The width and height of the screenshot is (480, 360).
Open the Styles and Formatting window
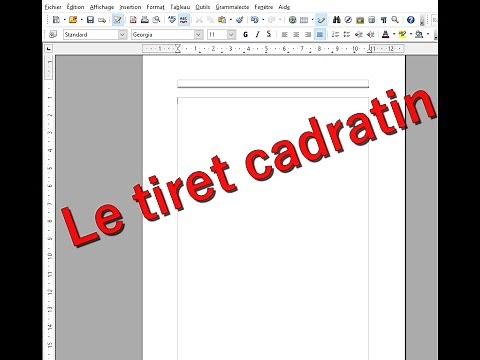(53, 34)
